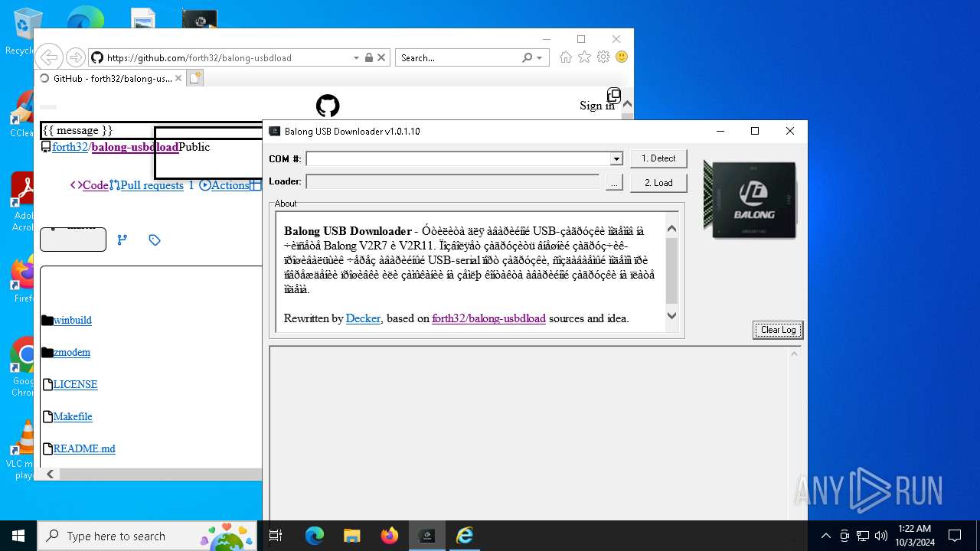Open Firefox from the taskbar
Image resolution: width=980 pixels, height=551 pixels.
[389, 536]
